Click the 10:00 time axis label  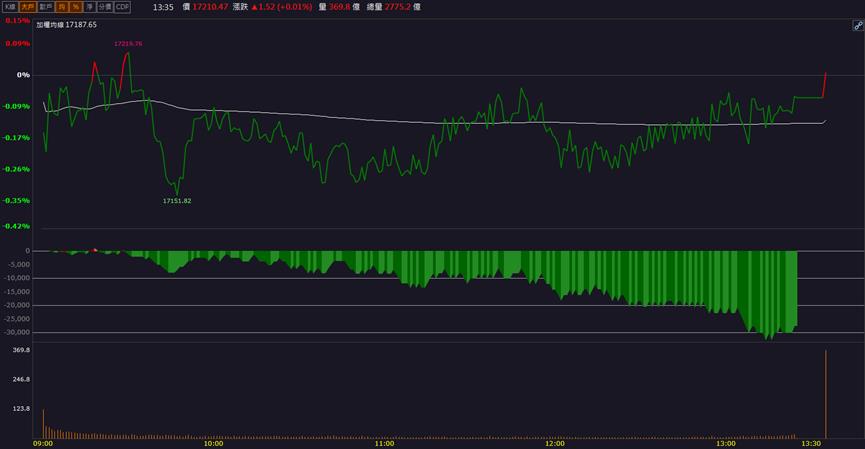click(213, 443)
